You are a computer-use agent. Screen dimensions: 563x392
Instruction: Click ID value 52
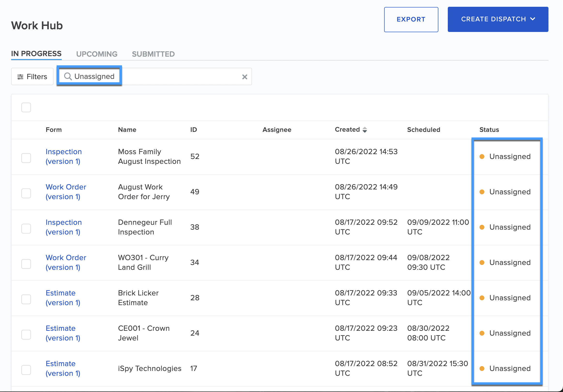point(195,157)
